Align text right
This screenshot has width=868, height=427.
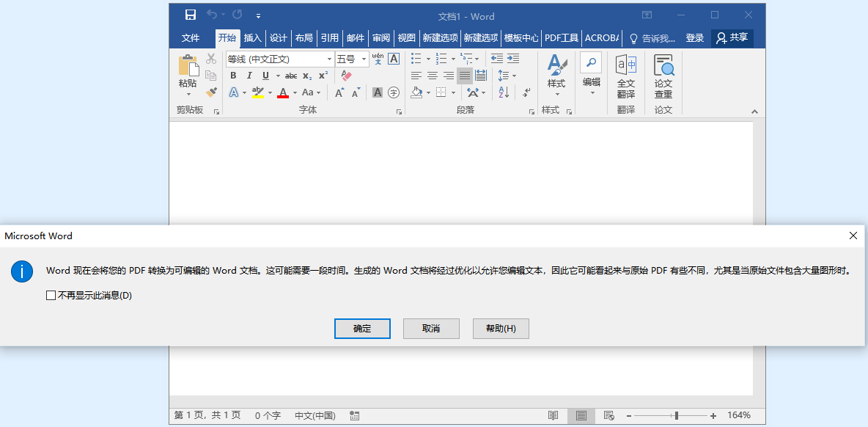(449, 76)
